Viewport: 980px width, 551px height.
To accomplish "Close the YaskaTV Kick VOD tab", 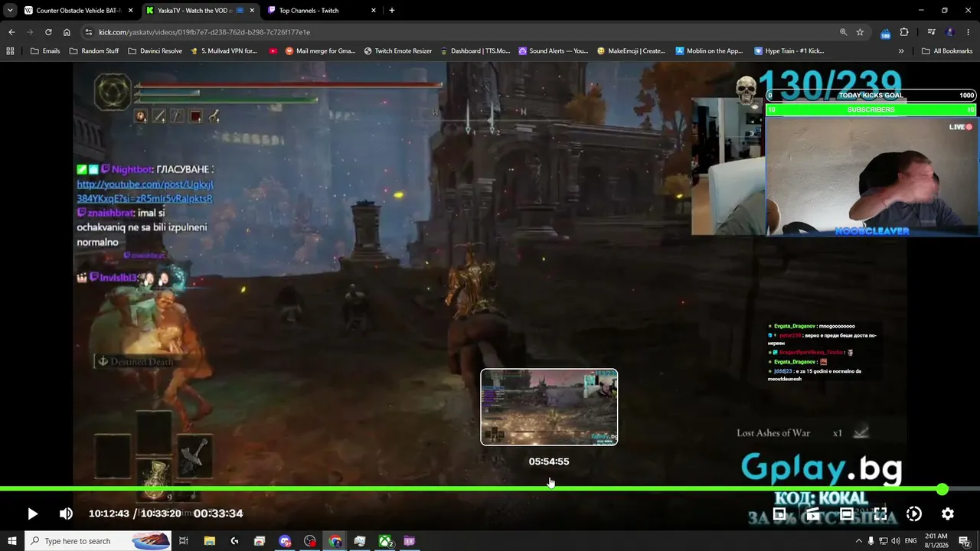I will pos(252,11).
